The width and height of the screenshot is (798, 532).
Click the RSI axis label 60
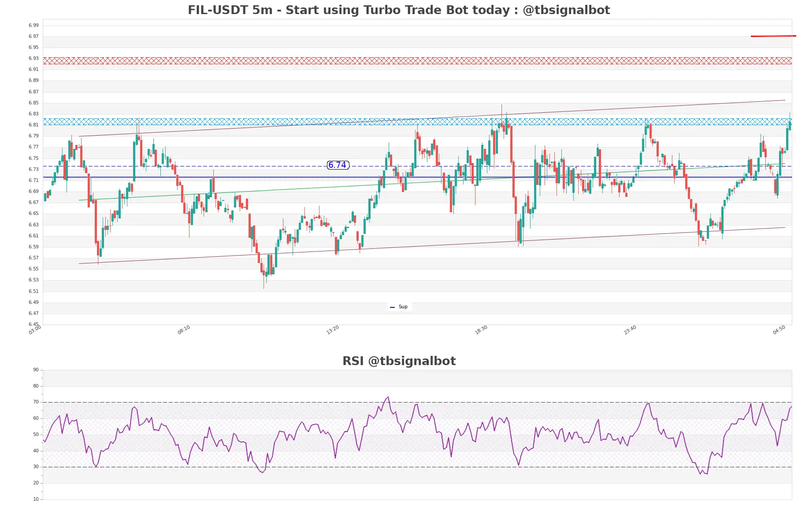click(x=36, y=418)
